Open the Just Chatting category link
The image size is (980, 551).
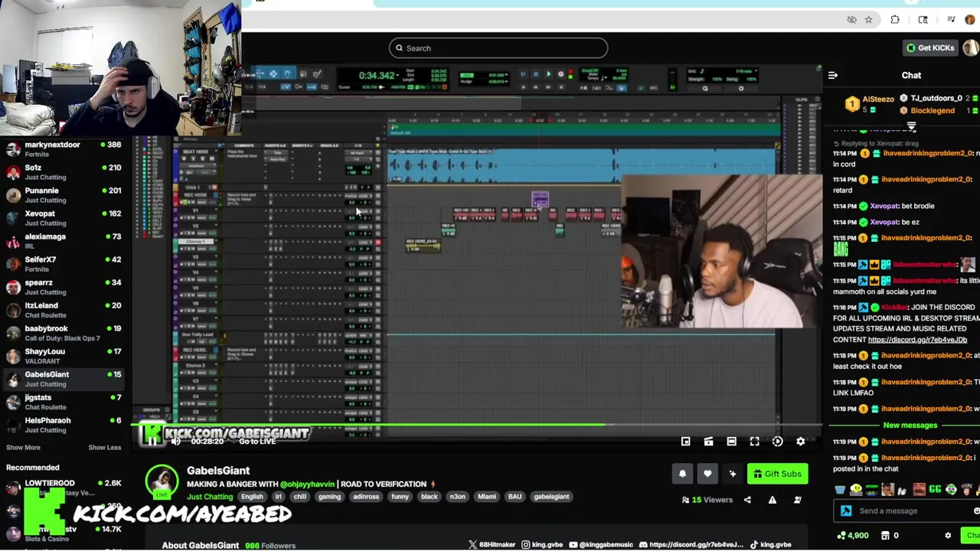(210, 497)
